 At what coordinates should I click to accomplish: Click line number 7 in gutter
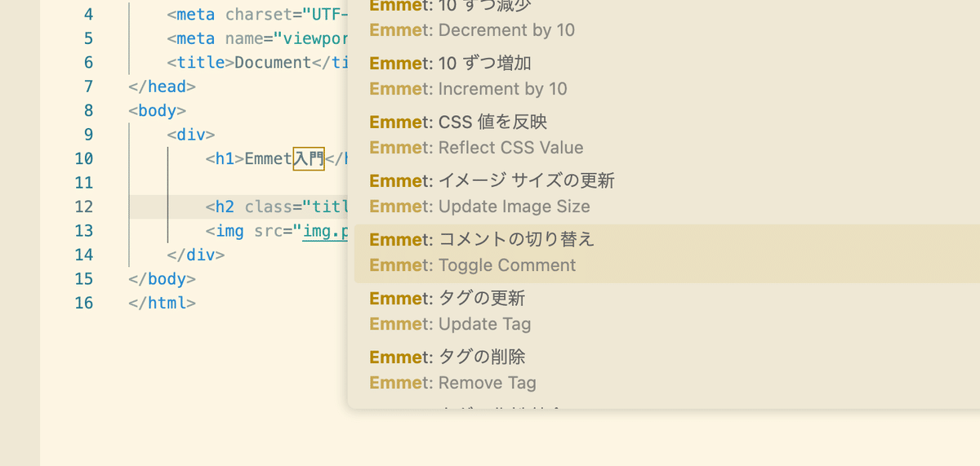(x=88, y=87)
